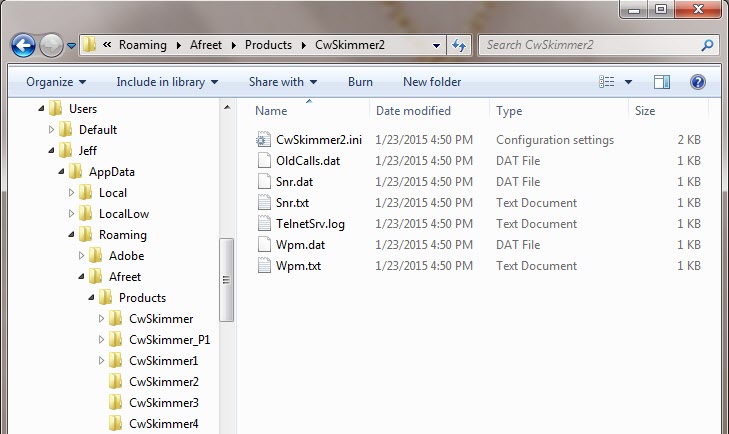
Task: Open the view options dropdown arrow
Action: click(x=628, y=82)
